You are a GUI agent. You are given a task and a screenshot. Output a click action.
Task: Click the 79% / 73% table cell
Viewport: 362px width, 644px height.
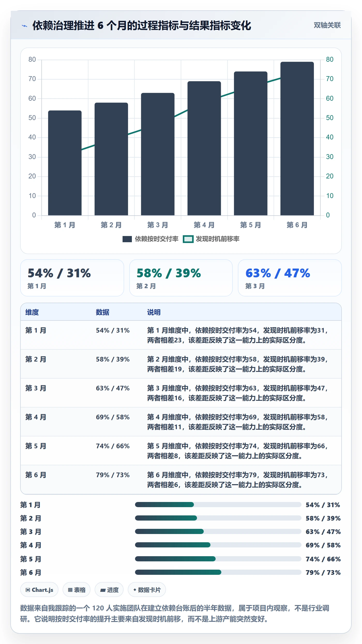[113, 475]
